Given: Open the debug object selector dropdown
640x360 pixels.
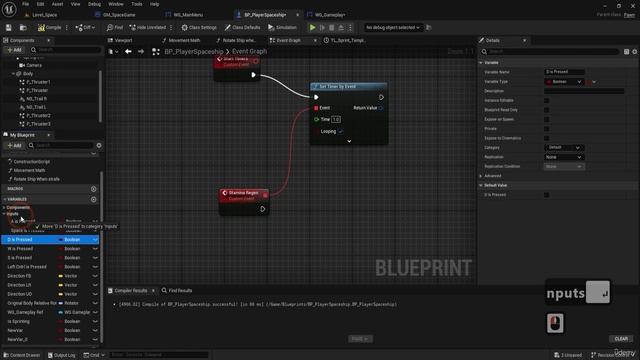Looking at the screenshot, I should coord(392,27).
